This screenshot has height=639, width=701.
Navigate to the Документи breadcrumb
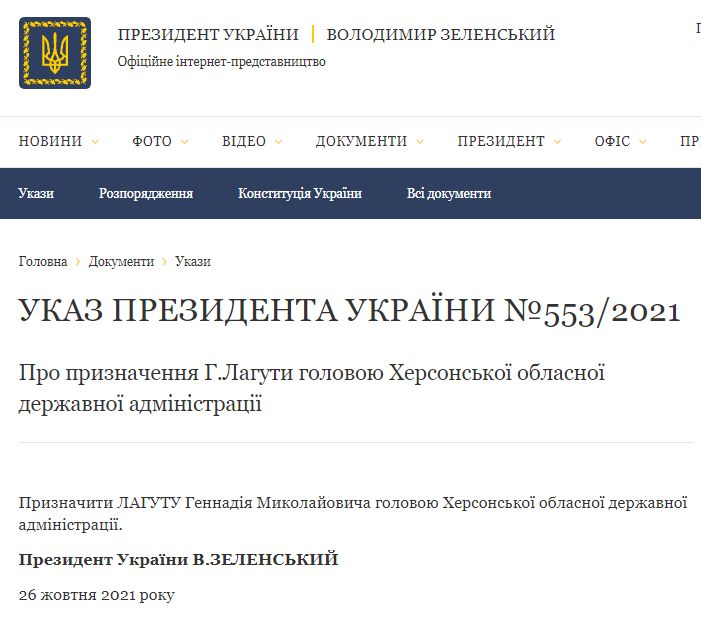point(121,262)
